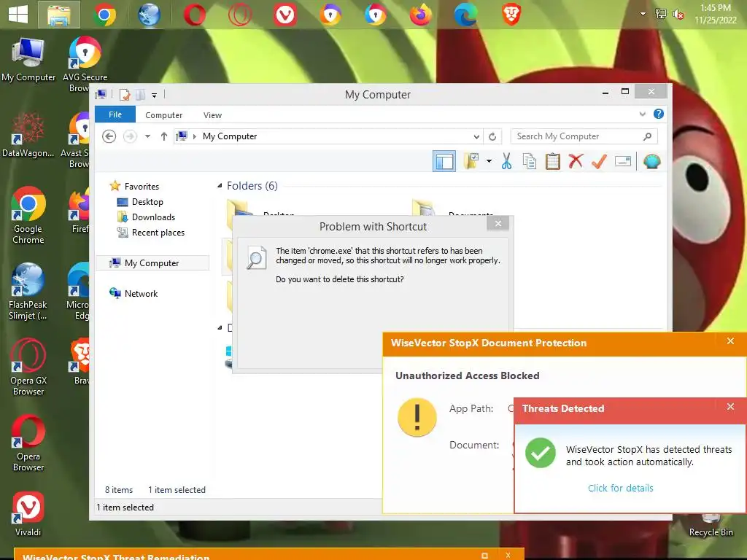Viewport: 747px width, 560px height.
Task: Select the Google Chrome desktop shortcut
Action: [28, 215]
